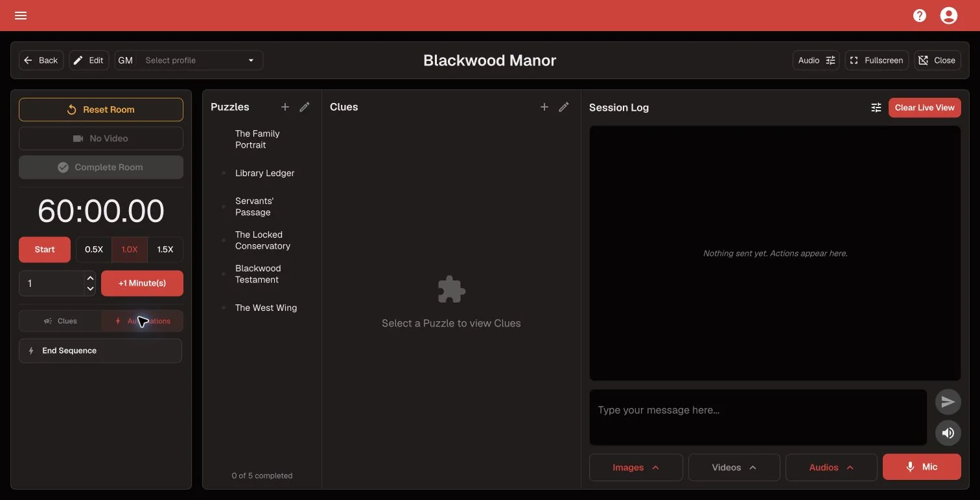Expand the Videos menu
Screen dimensions: 980x500
click(734, 467)
